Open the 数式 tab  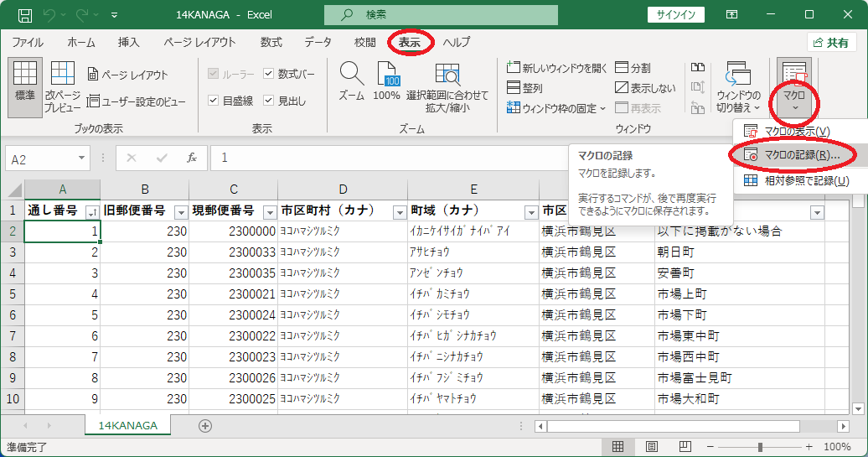tap(271, 42)
